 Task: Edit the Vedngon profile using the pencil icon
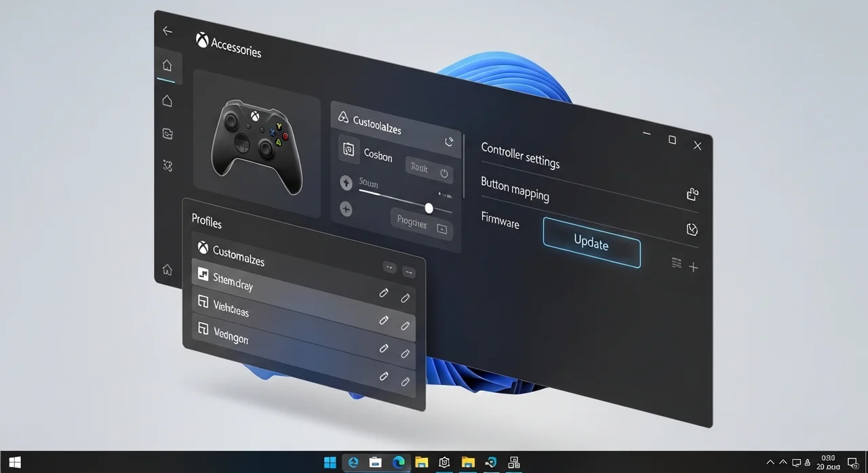(384, 348)
